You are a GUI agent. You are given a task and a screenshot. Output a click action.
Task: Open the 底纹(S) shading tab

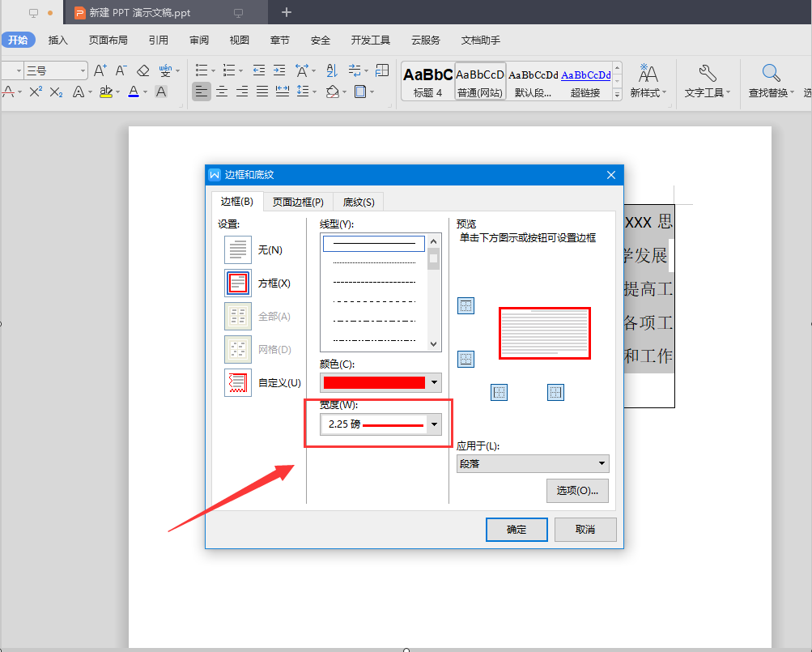[359, 202]
